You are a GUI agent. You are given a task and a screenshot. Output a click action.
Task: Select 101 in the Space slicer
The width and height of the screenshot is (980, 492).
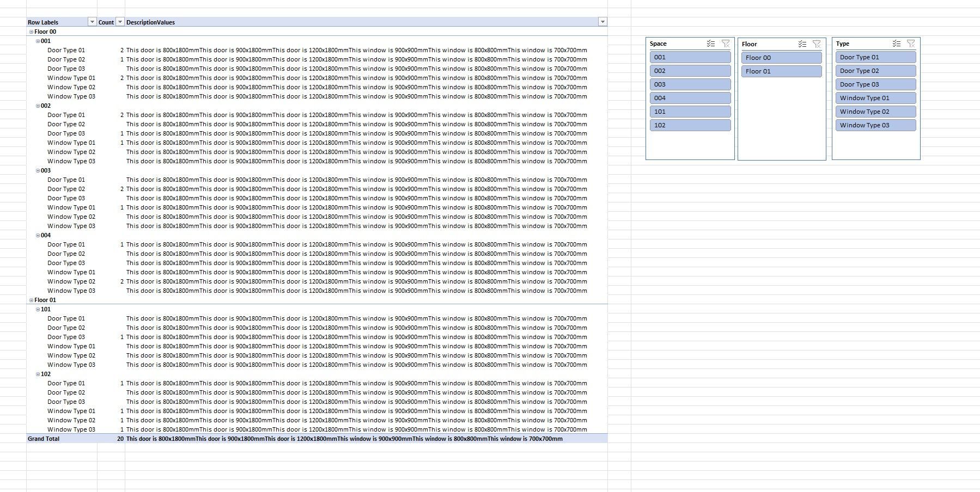[x=690, y=112]
